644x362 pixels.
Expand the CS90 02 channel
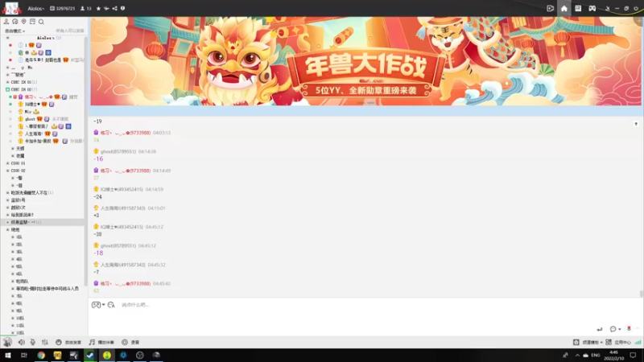click(7, 171)
